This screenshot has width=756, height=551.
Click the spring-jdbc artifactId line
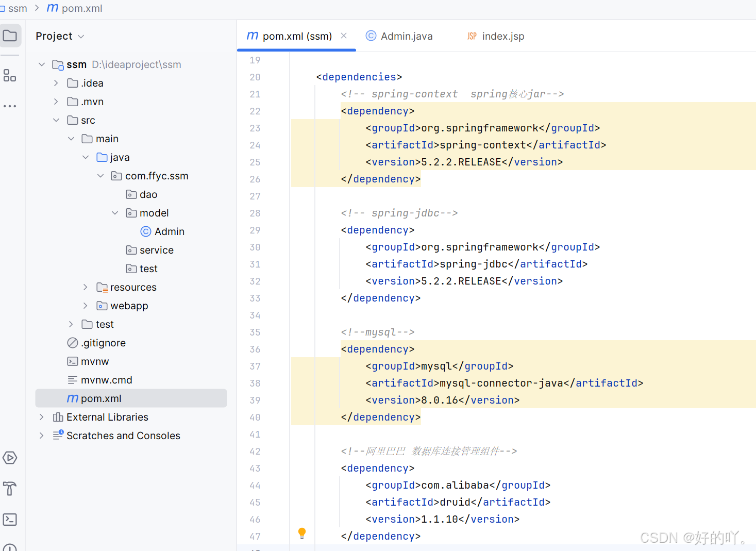477,264
